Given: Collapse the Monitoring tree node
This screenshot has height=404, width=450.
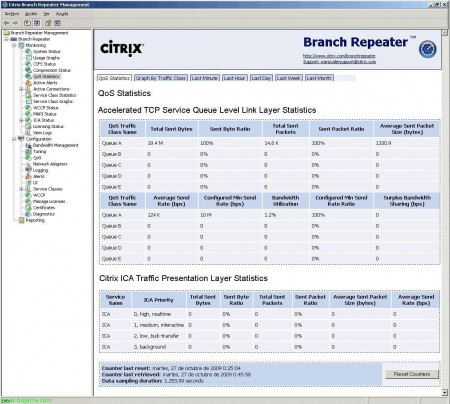Looking at the screenshot, I should point(14,45).
